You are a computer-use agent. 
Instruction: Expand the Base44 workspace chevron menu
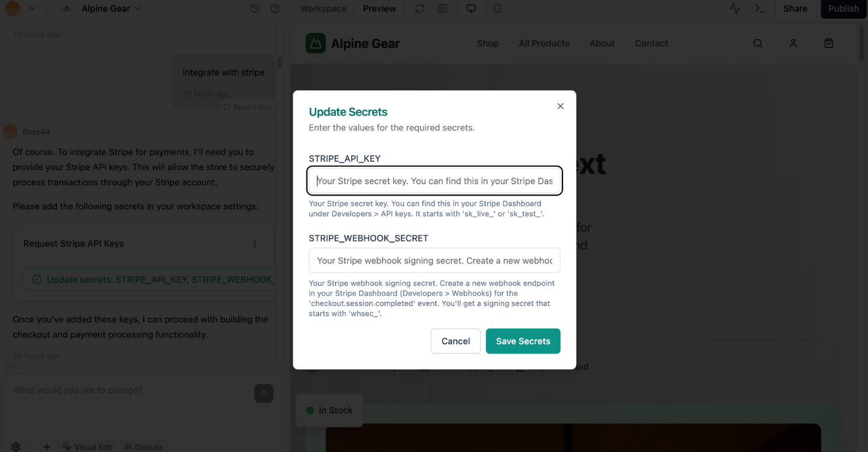(x=33, y=9)
